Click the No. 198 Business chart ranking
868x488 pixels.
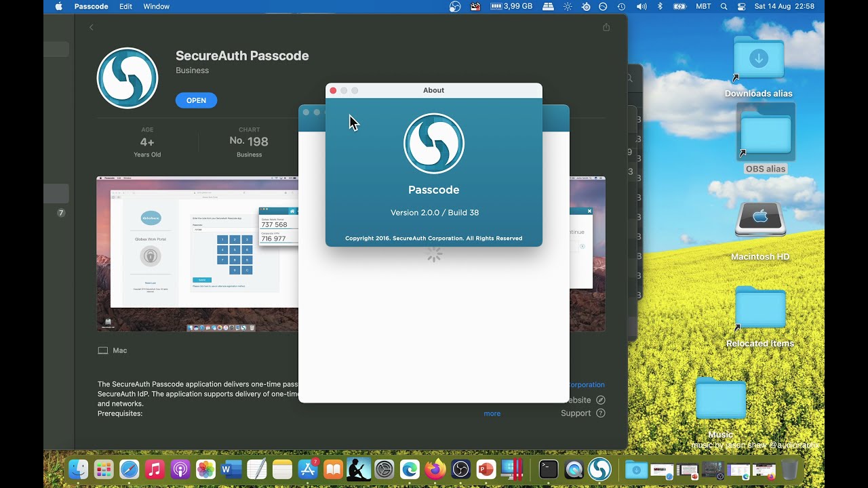point(249,142)
